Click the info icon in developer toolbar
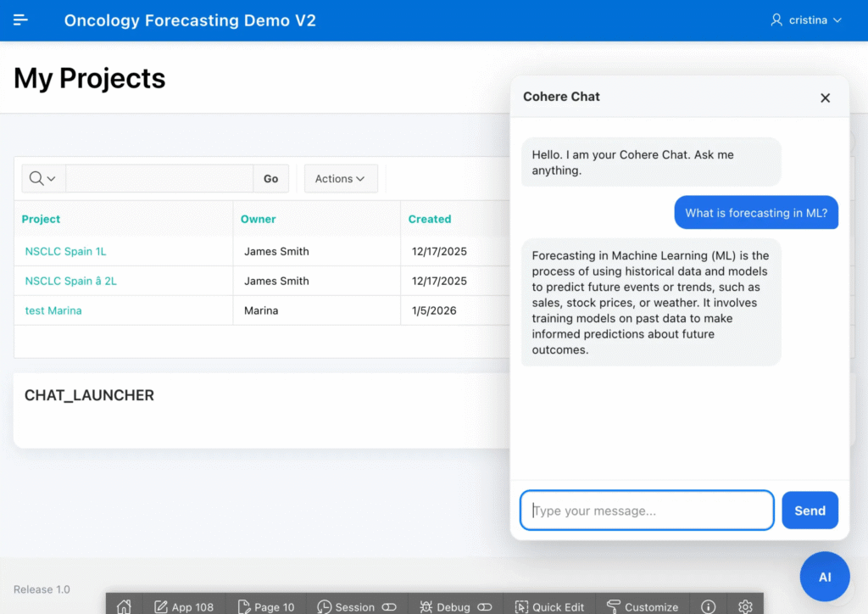 [x=708, y=606]
